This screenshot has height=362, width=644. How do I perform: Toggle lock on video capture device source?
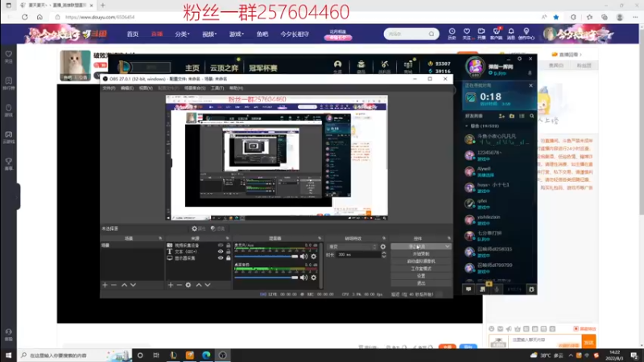click(x=229, y=245)
